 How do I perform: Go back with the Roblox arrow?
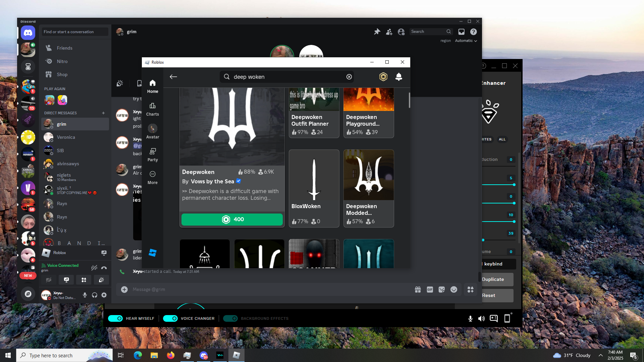173,77
